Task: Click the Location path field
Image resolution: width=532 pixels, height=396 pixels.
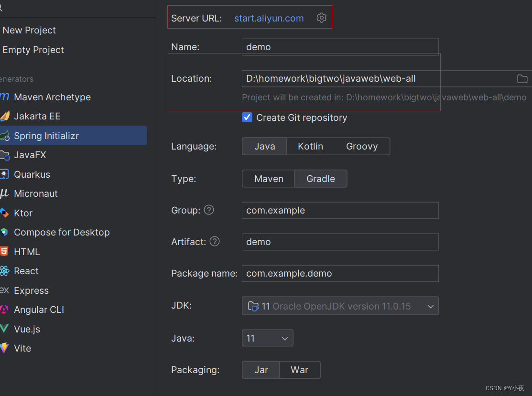Action: click(x=387, y=79)
